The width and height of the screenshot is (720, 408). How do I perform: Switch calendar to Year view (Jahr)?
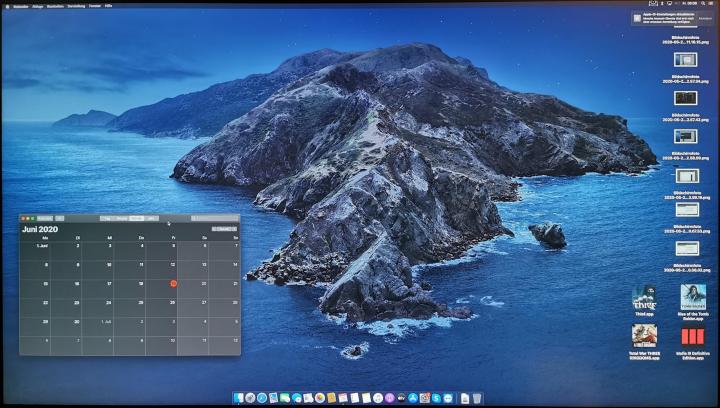(x=151, y=217)
